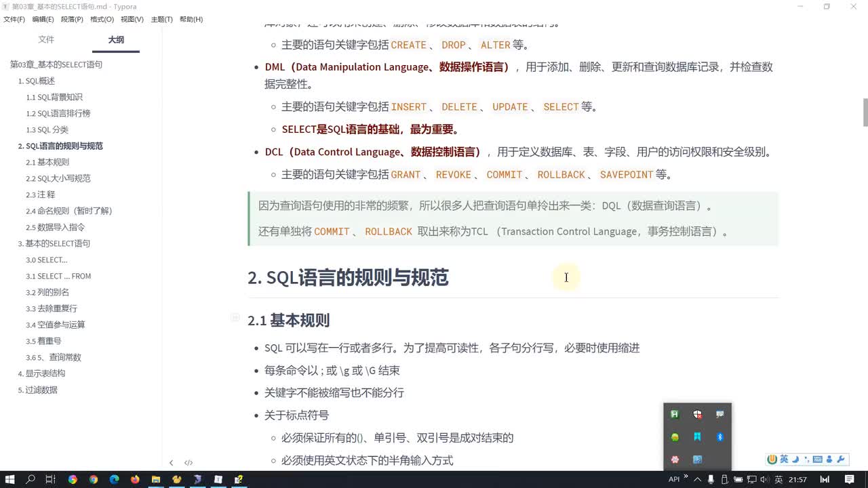The image size is (868, 488).
Task: Open the 格式(O) menu
Action: point(102,19)
